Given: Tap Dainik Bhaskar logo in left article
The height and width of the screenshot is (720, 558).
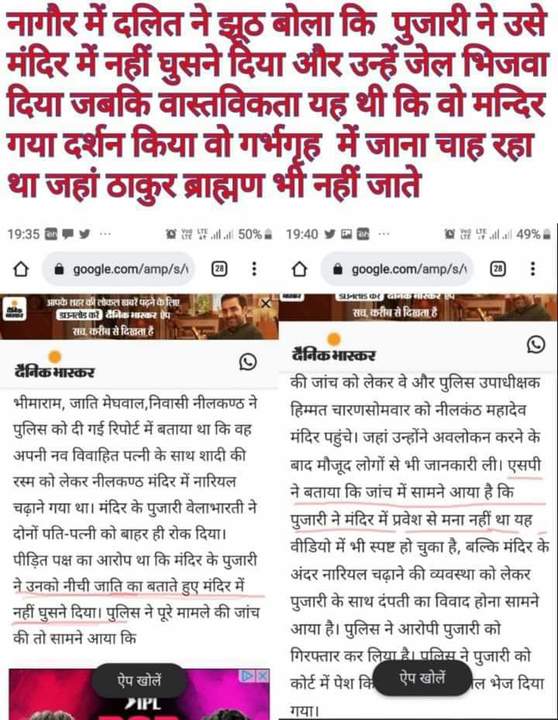Looking at the screenshot, I should click(x=55, y=365).
